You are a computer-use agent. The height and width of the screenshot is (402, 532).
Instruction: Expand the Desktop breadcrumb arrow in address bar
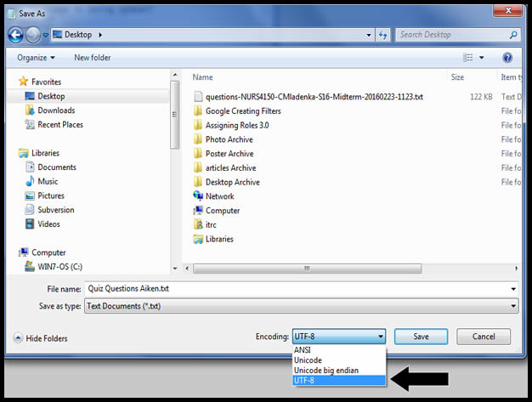(100, 35)
